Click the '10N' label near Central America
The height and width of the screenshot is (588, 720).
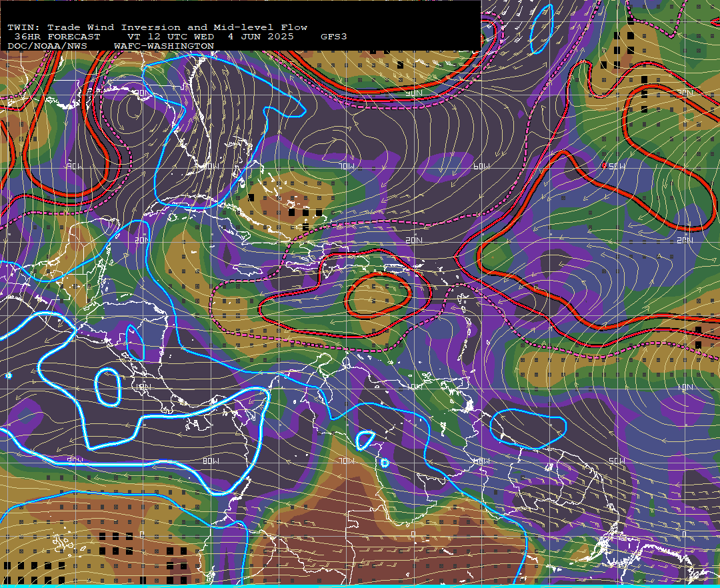[144, 387]
